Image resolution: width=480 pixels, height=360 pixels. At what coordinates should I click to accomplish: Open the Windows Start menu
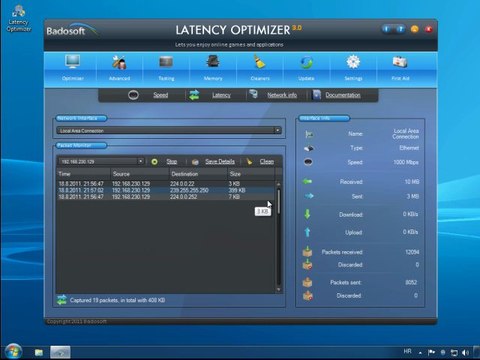click(x=13, y=351)
